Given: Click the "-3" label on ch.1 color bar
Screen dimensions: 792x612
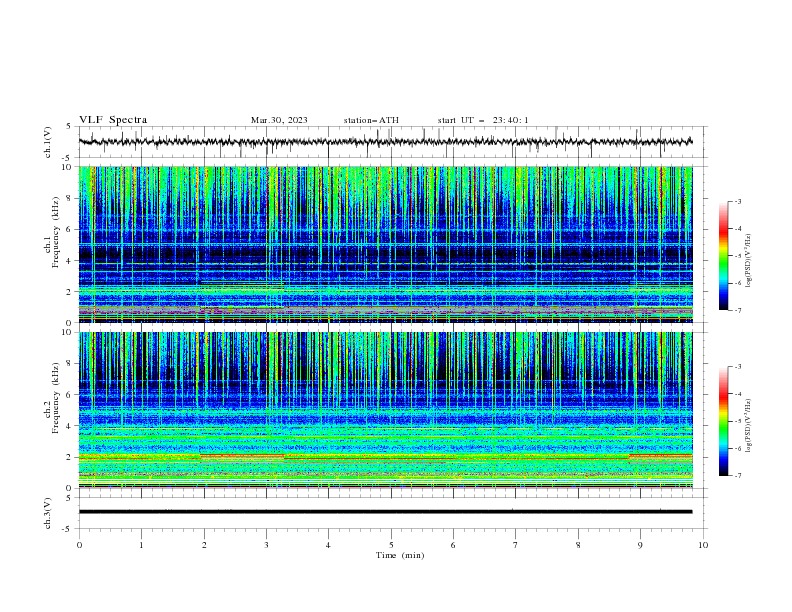Looking at the screenshot, I should coord(738,201).
